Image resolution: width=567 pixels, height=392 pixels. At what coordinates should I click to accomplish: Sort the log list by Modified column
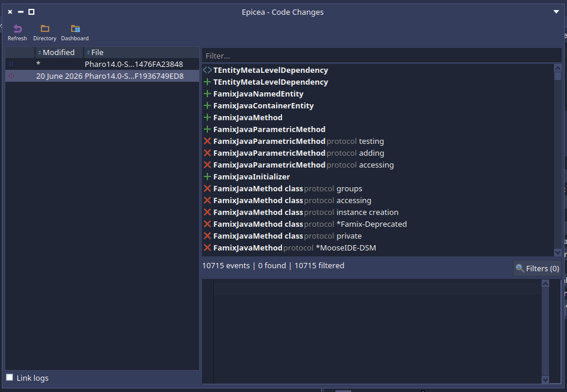(59, 52)
